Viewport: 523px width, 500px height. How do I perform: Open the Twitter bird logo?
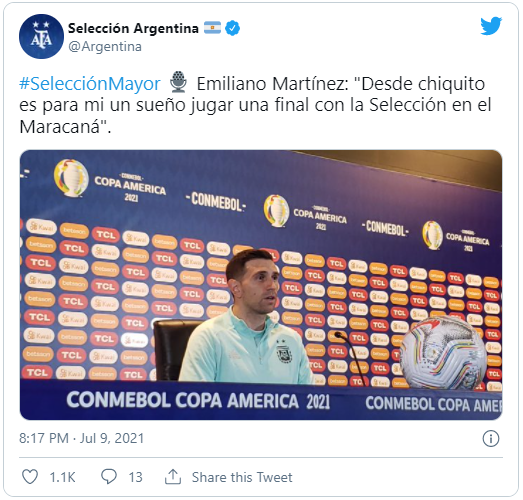(491, 26)
